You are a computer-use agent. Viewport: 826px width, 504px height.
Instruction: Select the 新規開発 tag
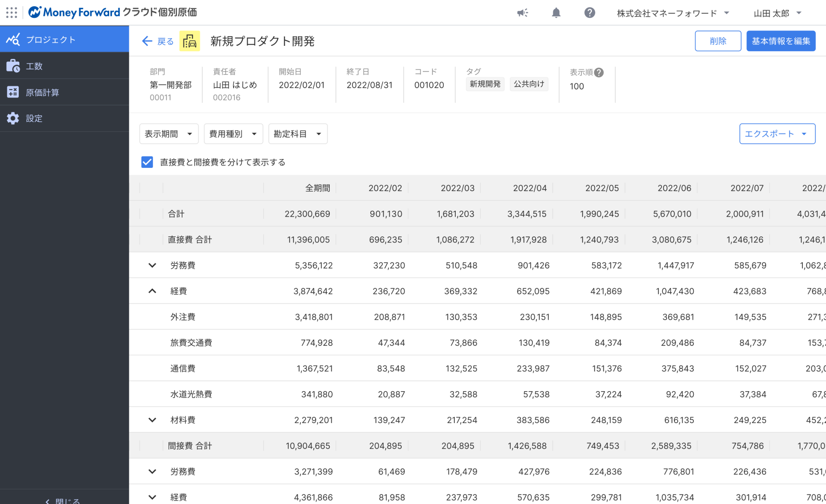pyautogui.click(x=485, y=84)
